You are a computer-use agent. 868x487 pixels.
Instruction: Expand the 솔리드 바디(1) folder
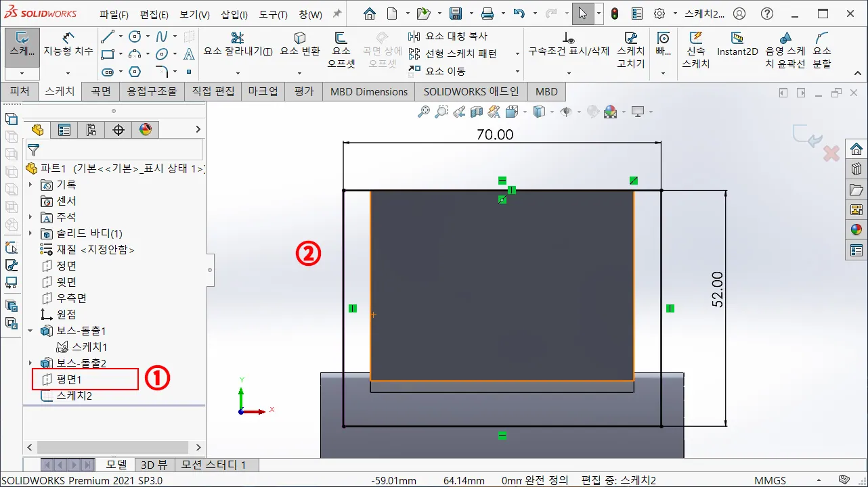pos(30,233)
